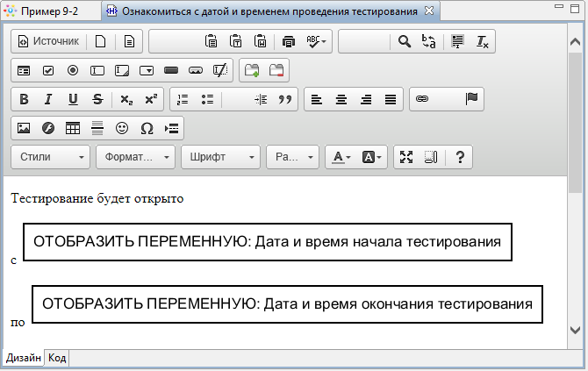Toggle Italic formatting
Screen dimensions: 588x371
coord(48,99)
